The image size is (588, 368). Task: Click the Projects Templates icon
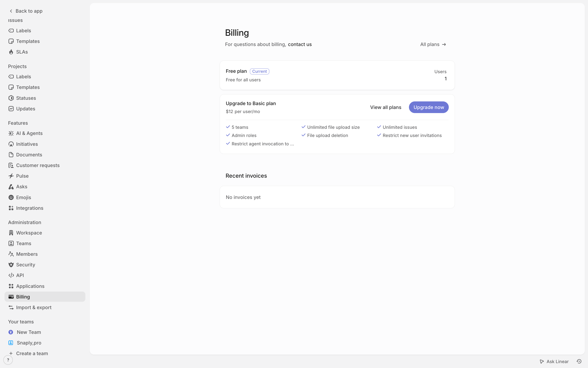coord(11,87)
